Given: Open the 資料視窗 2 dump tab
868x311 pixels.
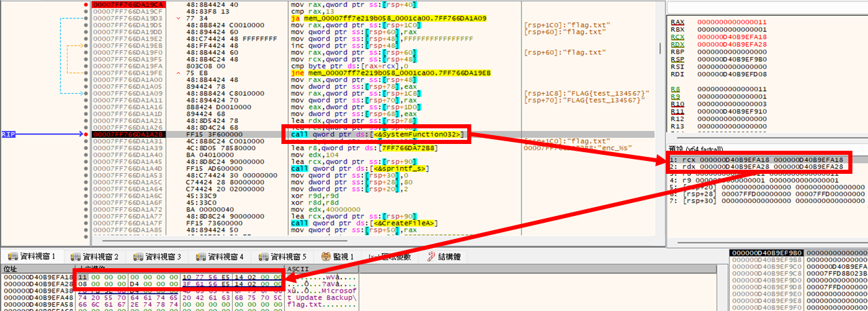Looking at the screenshot, I should [x=94, y=257].
